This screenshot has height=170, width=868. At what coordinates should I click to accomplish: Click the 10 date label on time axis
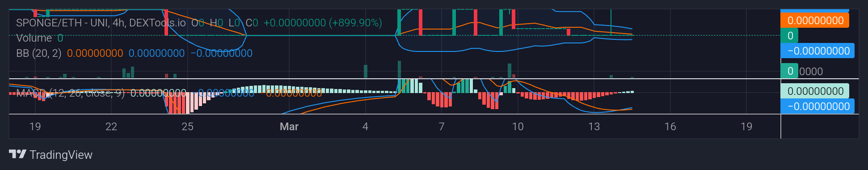click(518, 127)
